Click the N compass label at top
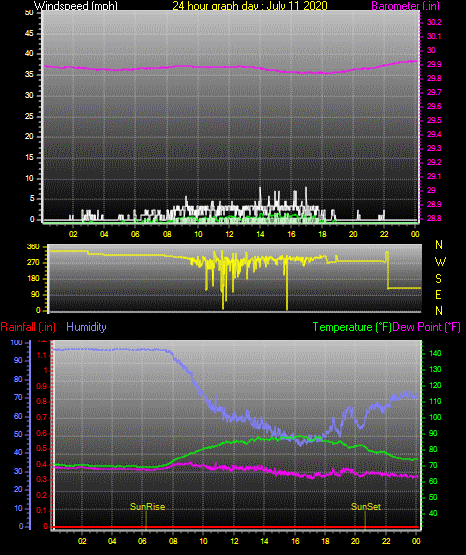This screenshot has width=466, height=555. click(439, 245)
